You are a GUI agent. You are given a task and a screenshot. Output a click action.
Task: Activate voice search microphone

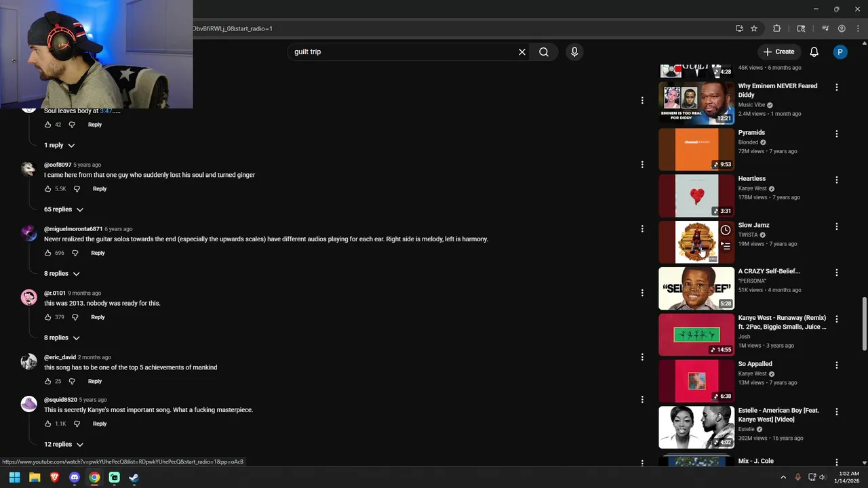click(574, 52)
